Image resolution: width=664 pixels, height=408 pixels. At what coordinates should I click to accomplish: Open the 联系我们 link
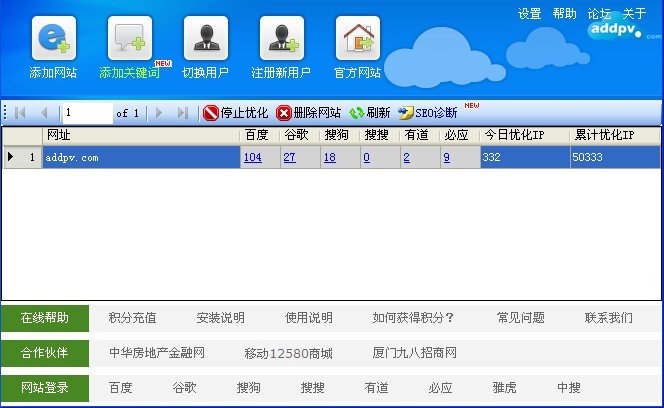point(609,318)
